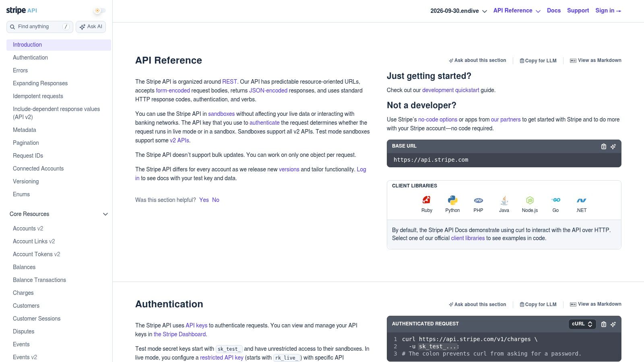Click the Stripe API logo

(22, 10)
